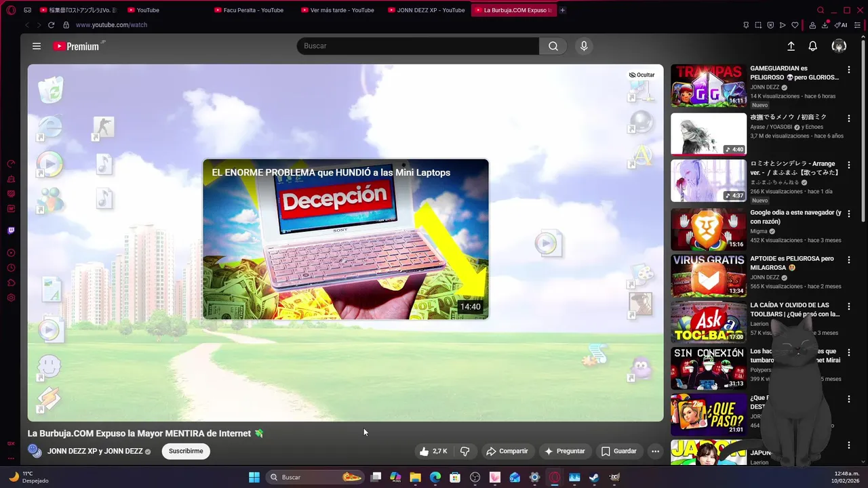The width and height of the screenshot is (868, 488).
Task: Dislike the video
Action: (x=465, y=451)
